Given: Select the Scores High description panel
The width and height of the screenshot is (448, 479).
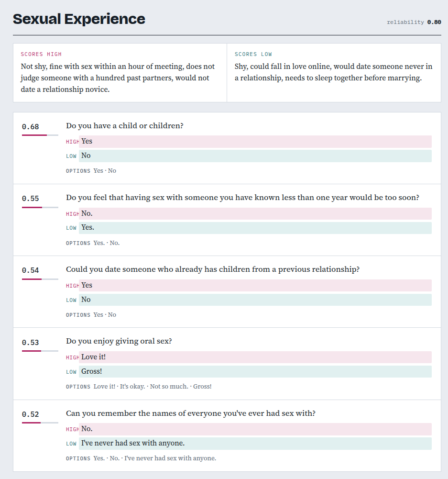Looking at the screenshot, I should point(120,73).
